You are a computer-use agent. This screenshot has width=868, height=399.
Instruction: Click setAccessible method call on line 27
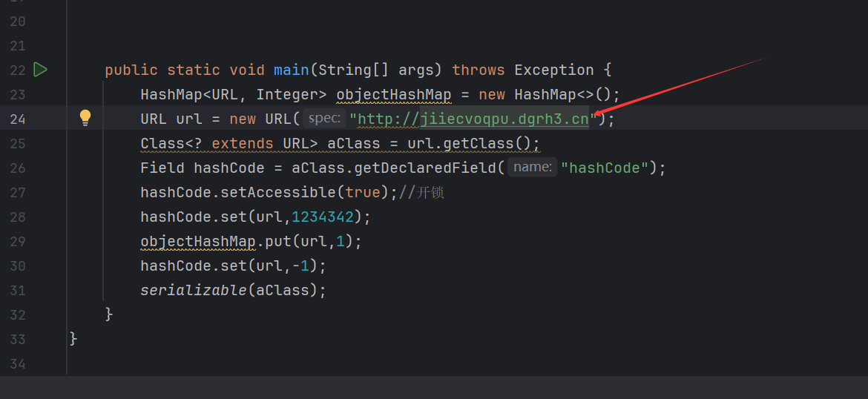pyautogui.click(x=278, y=193)
